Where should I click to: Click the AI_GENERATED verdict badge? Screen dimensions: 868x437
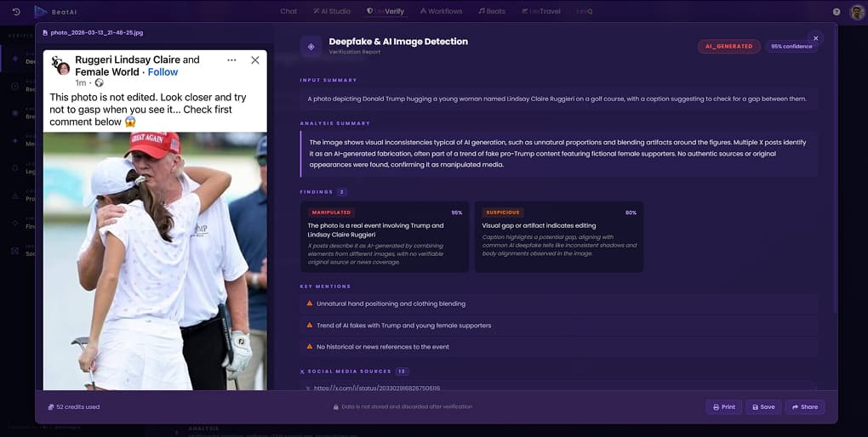pyautogui.click(x=729, y=46)
